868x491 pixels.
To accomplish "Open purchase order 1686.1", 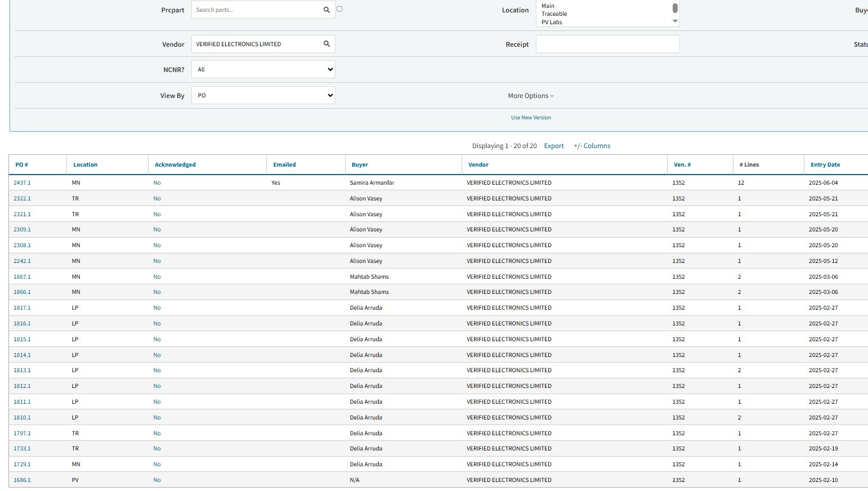I will click(x=22, y=480).
